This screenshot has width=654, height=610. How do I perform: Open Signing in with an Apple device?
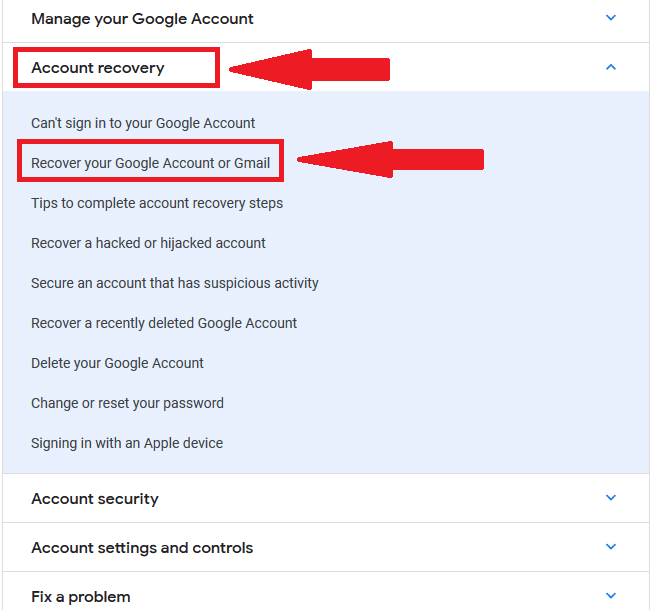127,443
